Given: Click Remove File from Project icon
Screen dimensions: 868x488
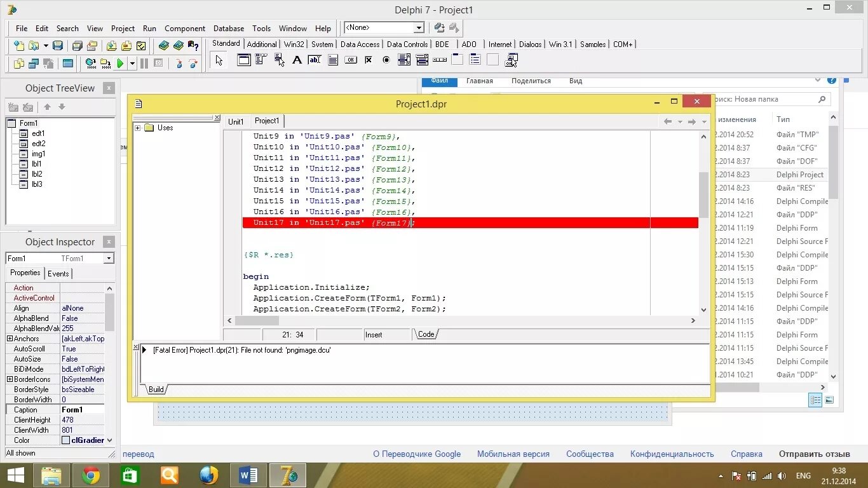Looking at the screenshot, I should click(x=126, y=46).
